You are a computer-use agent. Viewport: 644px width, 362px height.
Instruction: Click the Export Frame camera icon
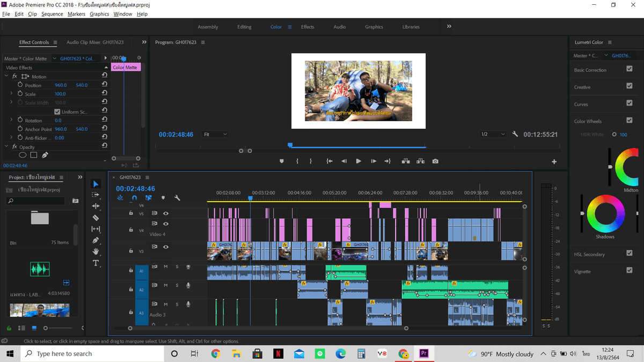(435, 161)
